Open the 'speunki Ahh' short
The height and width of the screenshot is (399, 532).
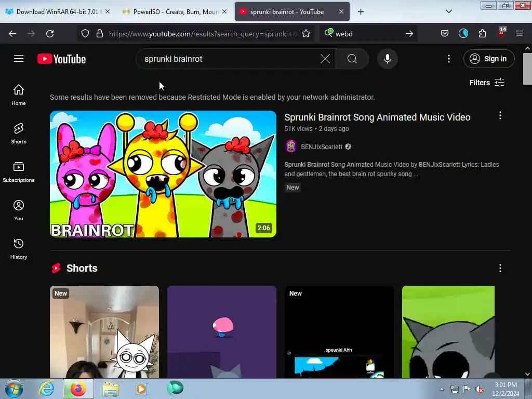tap(339, 332)
